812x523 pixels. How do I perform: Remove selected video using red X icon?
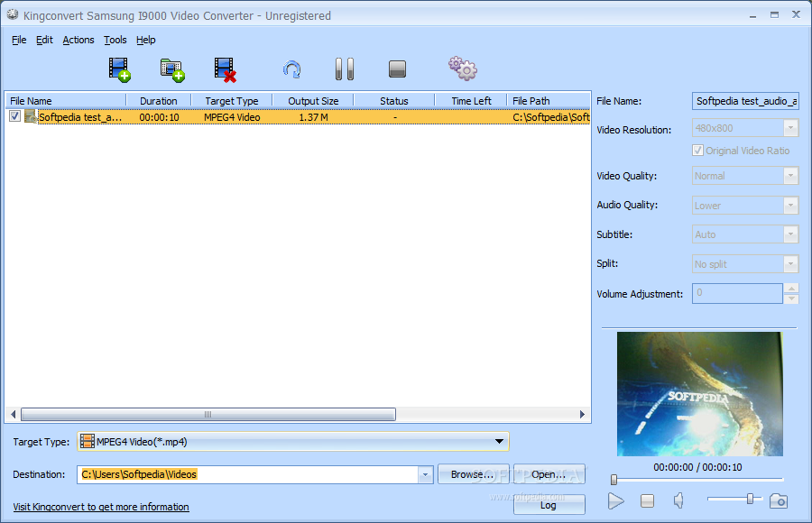[x=226, y=69]
